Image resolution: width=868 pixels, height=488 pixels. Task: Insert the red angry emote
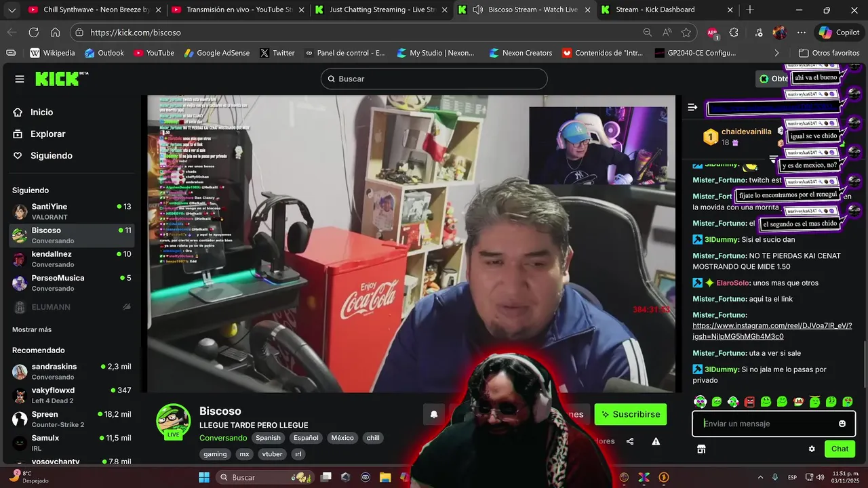tap(749, 402)
